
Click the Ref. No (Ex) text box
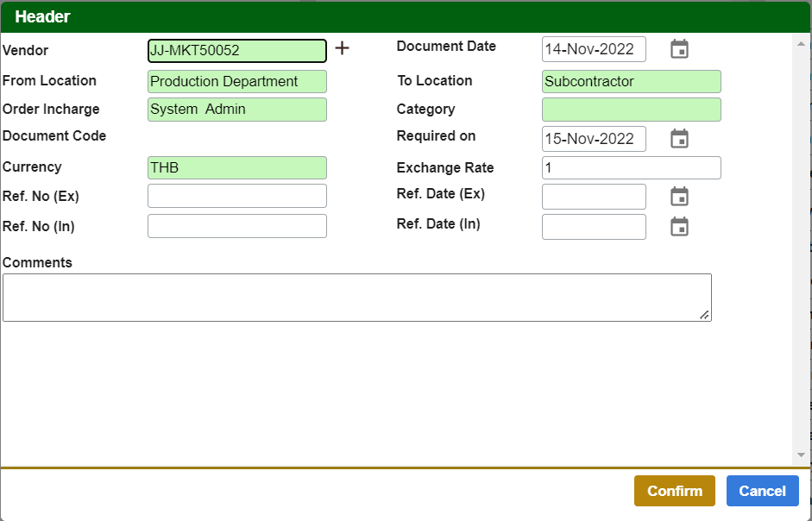236,196
